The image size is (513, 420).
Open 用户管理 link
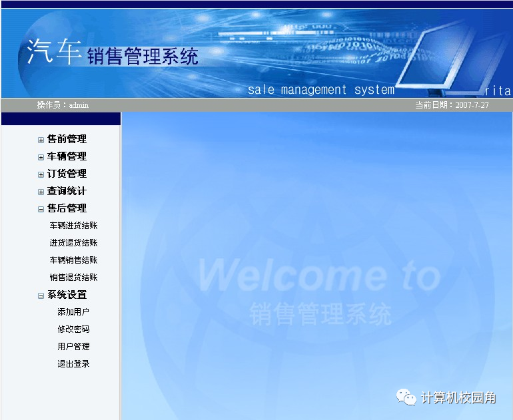tap(73, 347)
